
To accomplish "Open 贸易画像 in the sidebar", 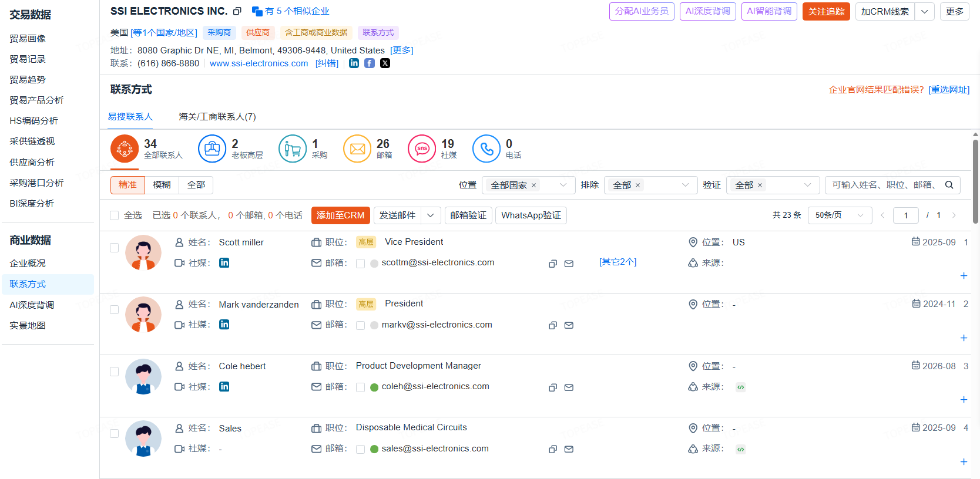I will pos(28,38).
